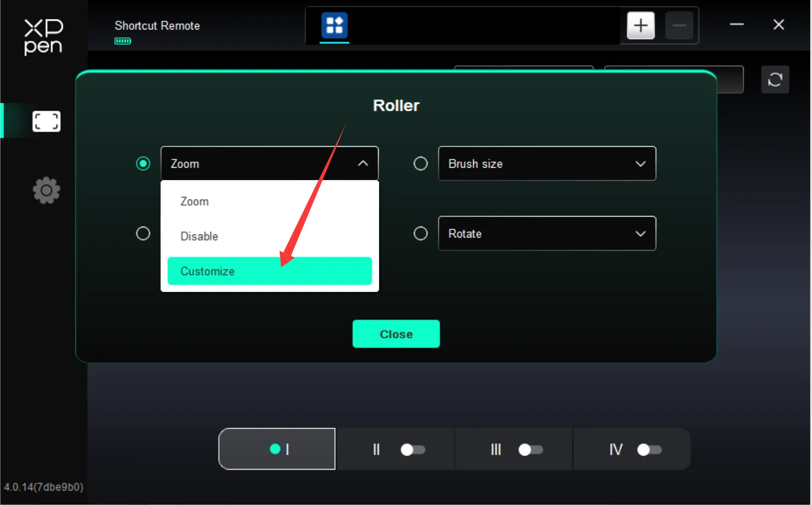This screenshot has width=812, height=505.
Task: Open the settings gear in sidebar
Action: (x=46, y=190)
